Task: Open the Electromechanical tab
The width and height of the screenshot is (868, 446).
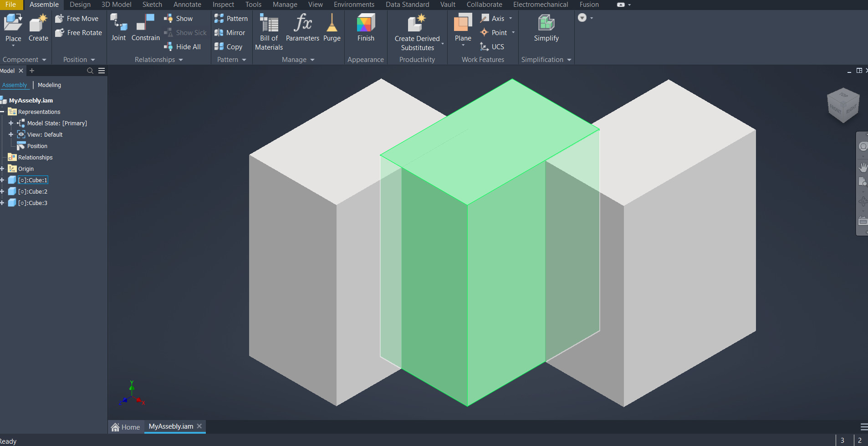Action: (541, 5)
